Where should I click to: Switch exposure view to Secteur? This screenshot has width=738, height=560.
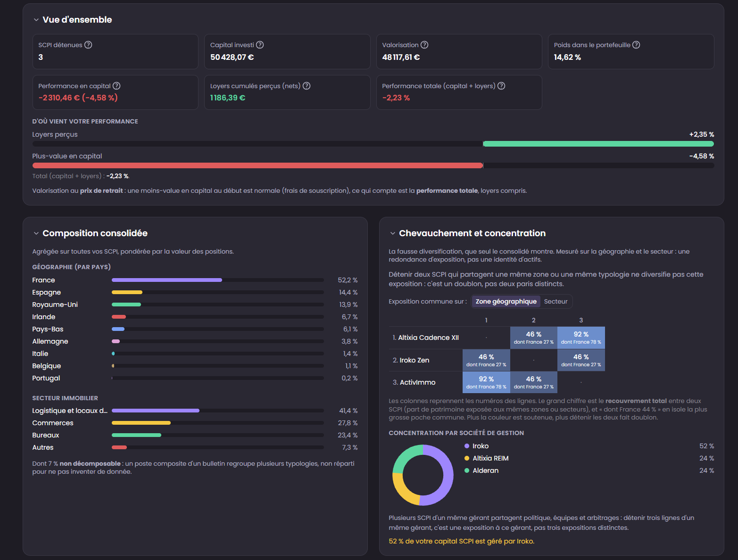[556, 301]
